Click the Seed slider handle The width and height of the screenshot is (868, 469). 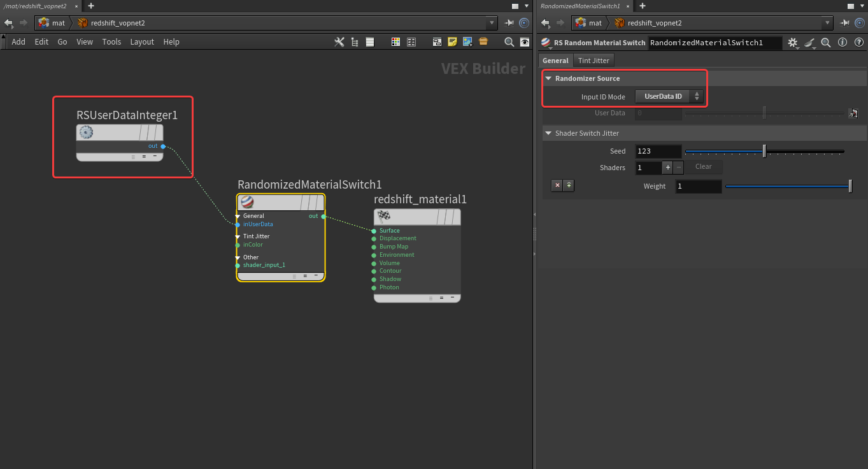(x=764, y=151)
